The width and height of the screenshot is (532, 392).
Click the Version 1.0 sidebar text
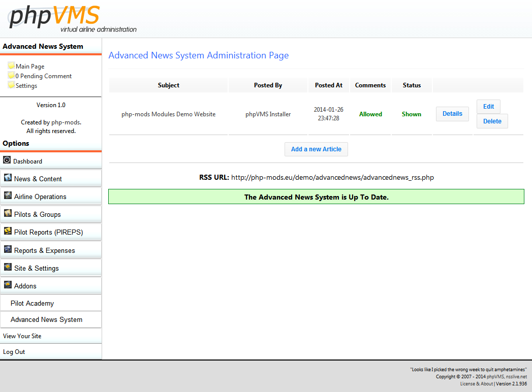click(x=51, y=105)
